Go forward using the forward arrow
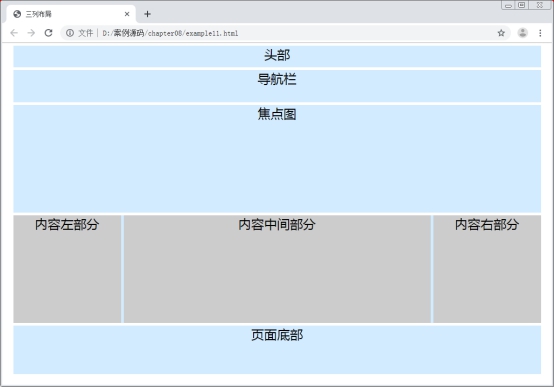Screen dimensions: 554x387 pos(31,33)
